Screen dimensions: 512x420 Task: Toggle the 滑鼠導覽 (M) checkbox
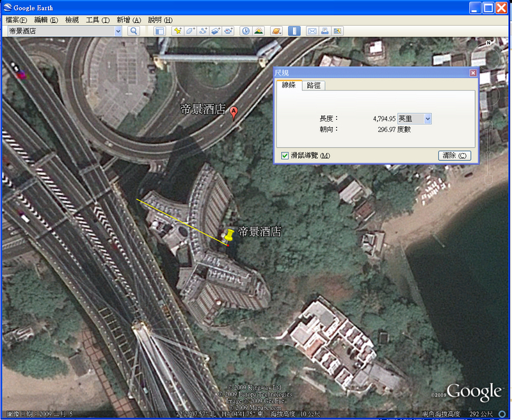click(285, 156)
